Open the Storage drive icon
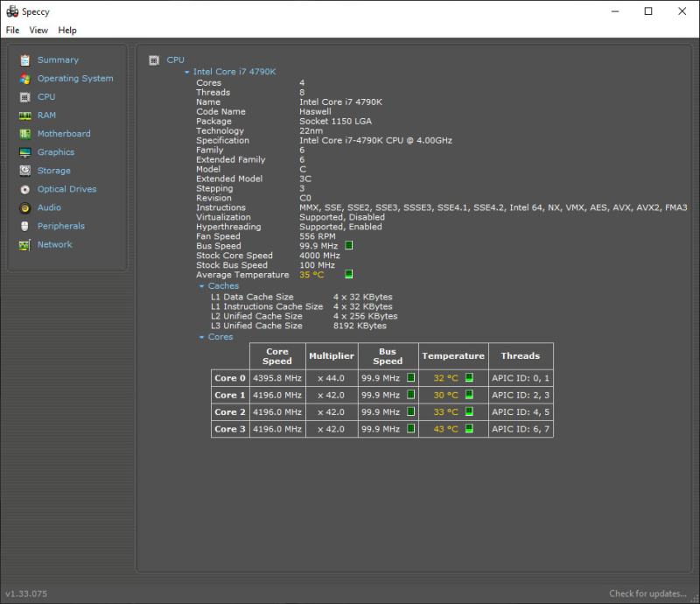Screen dimensions: 700x604 click(24, 171)
